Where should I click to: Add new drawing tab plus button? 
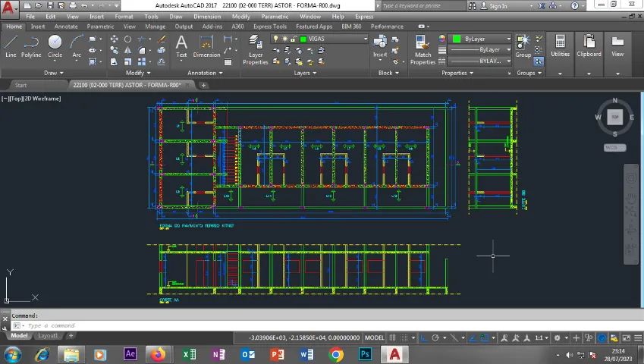(x=203, y=86)
